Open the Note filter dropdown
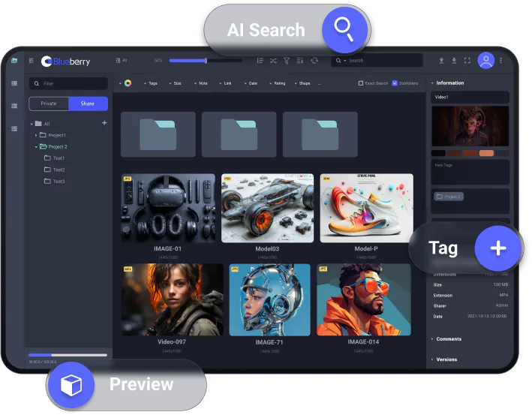This screenshot has height=415, width=532. [x=201, y=83]
